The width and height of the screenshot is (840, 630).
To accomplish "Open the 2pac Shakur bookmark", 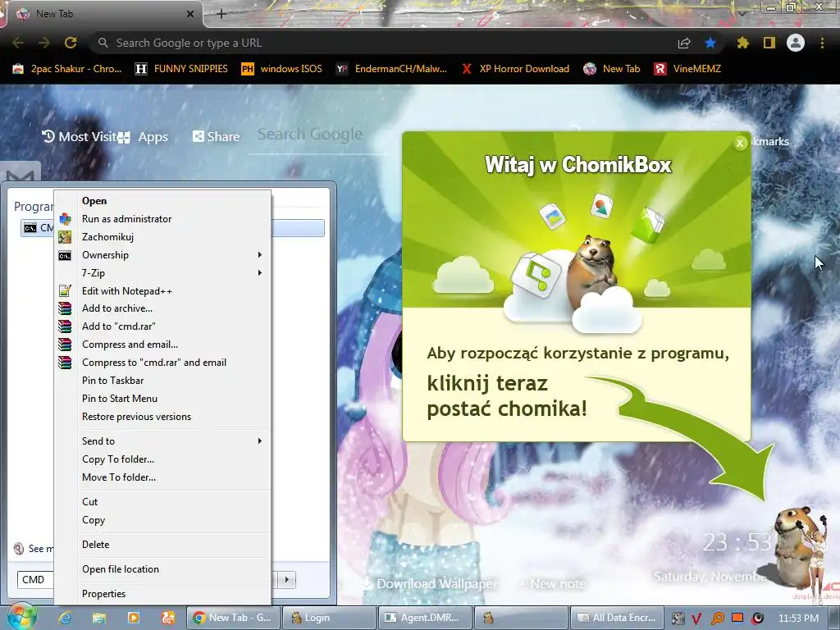I will [67, 69].
